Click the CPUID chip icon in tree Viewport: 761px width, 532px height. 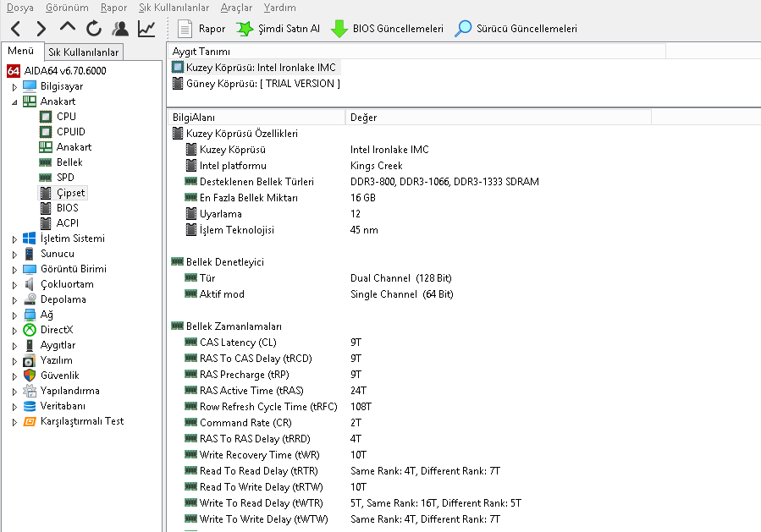pos(46,132)
